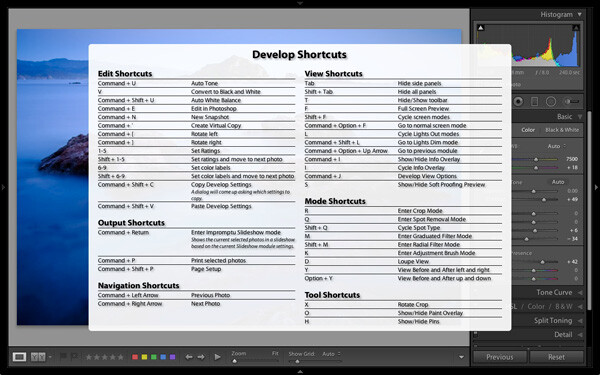Toggle the shadow clipping indicator in the histogram
Screen dimensions: 600x375
click(x=481, y=28)
